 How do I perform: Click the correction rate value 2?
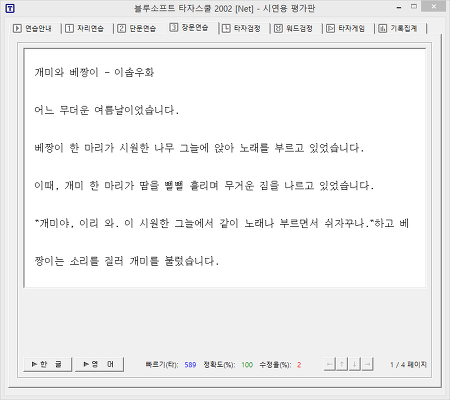299,365
